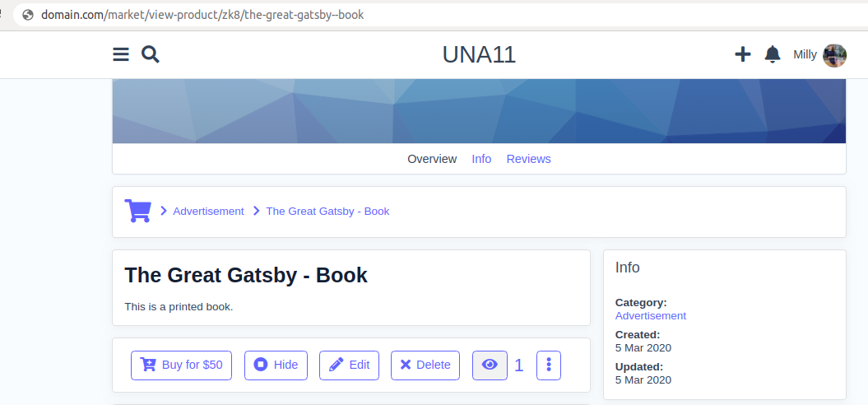The height and width of the screenshot is (405, 868).
Task: Select the Overview tab
Action: point(432,159)
